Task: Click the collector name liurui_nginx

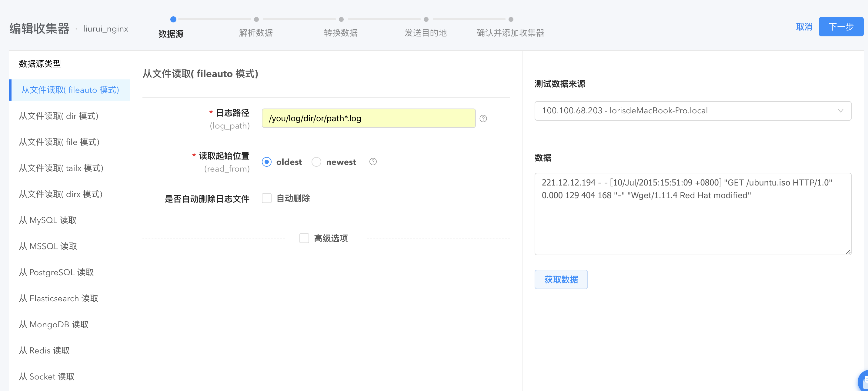Action: [105, 29]
